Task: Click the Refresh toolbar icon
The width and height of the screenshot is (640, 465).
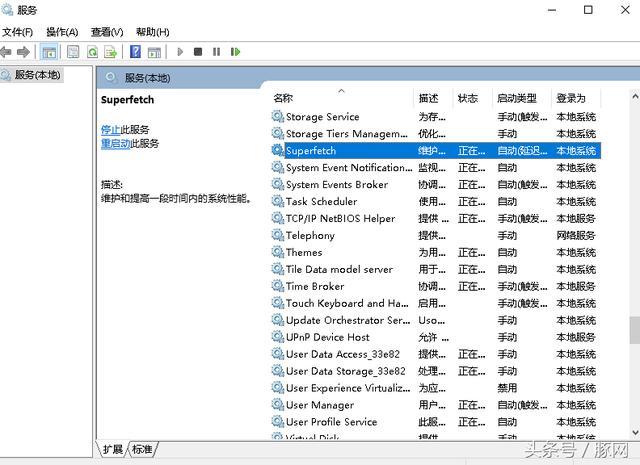Action: (x=93, y=51)
